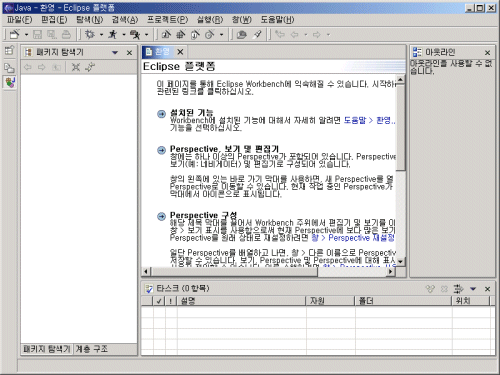Switch to the 계층 구조 tab

(92, 349)
